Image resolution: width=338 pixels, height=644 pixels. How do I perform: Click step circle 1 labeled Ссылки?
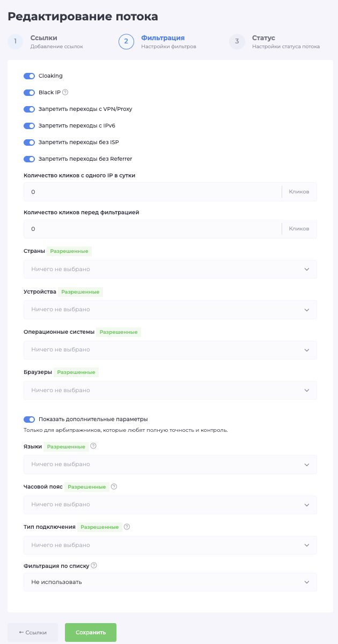pos(15,42)
